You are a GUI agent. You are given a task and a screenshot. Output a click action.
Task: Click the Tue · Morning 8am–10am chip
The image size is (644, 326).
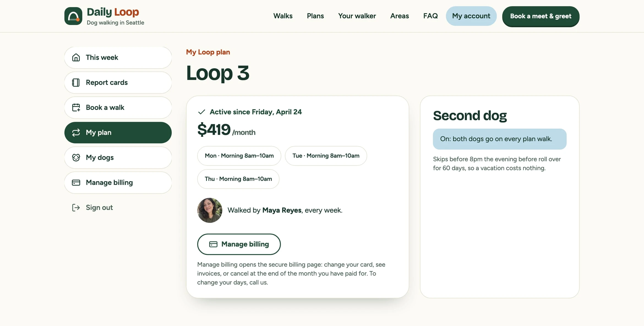tap(326, 156)
